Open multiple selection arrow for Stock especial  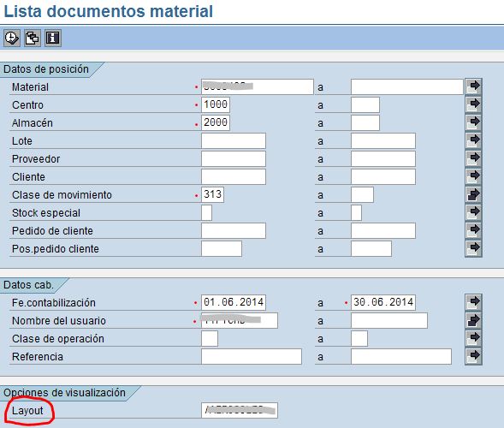(x=473, y=212)
